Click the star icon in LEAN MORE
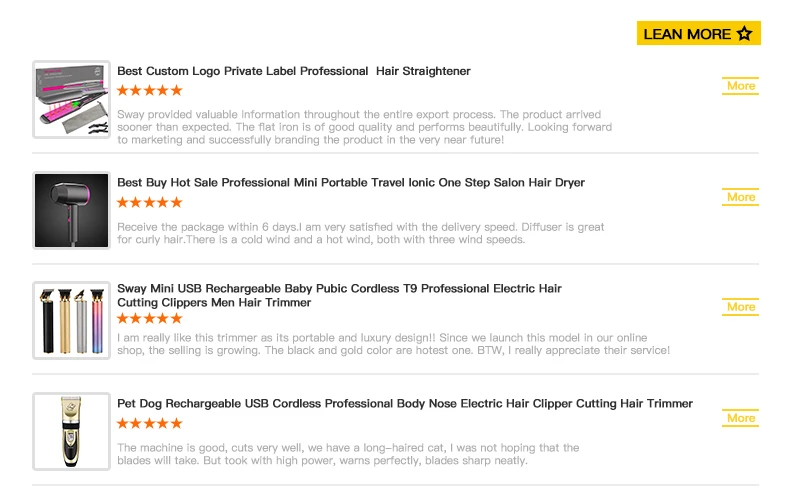This screenshot has width=790, height=500. [x=744, y=34]
